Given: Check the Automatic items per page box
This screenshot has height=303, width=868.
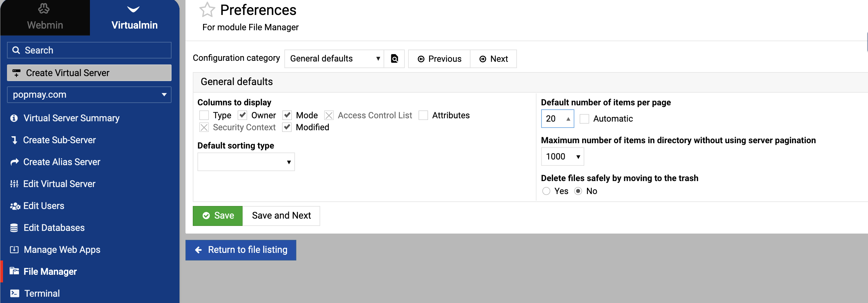Looking at the screenshot, I should click(x=584, y=119).
